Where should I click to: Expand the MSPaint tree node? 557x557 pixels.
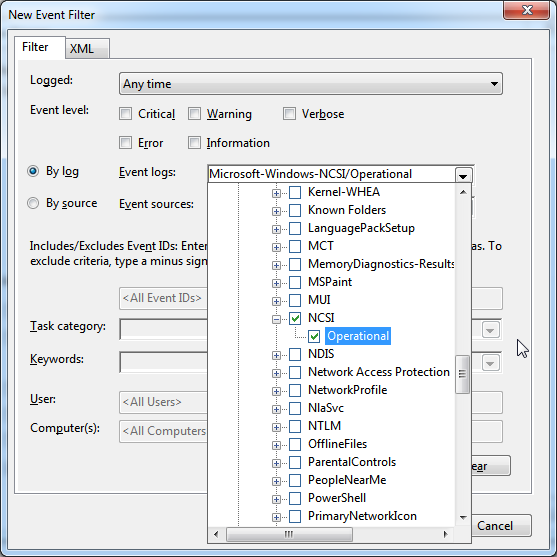(x=276, y=283)
